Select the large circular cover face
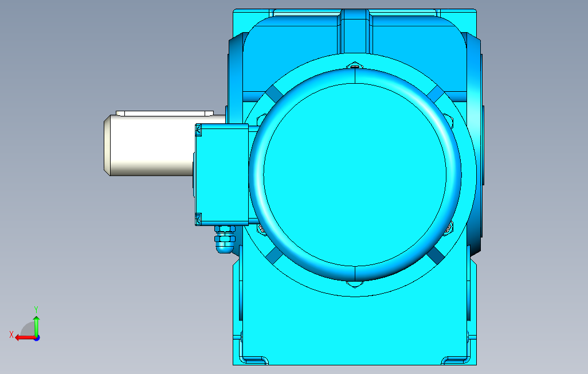The image size is (588, 374). [x=355, y=174]
